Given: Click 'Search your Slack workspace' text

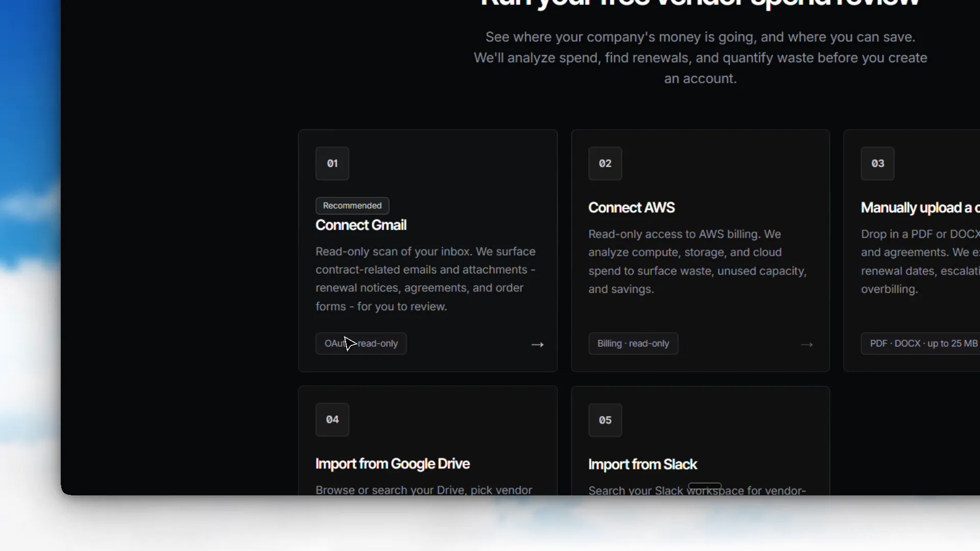Looking at the screenshot, I should (697, 490).
